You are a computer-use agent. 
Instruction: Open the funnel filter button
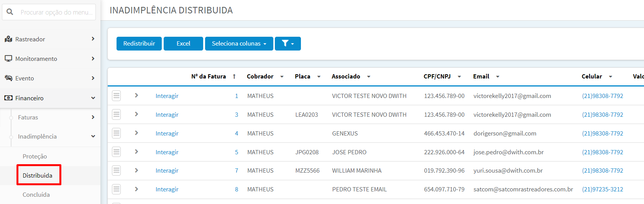(288, 44)
